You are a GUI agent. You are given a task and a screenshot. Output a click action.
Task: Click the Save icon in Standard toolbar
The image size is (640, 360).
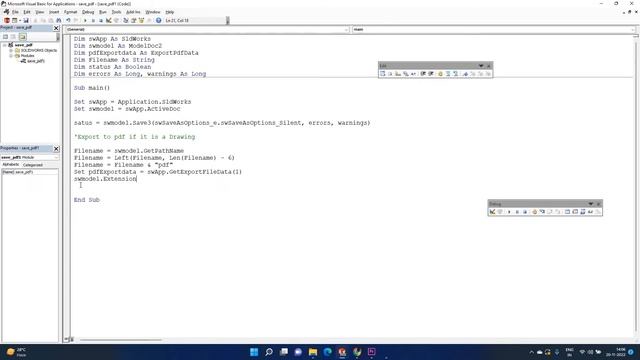[x=26, y=20]
